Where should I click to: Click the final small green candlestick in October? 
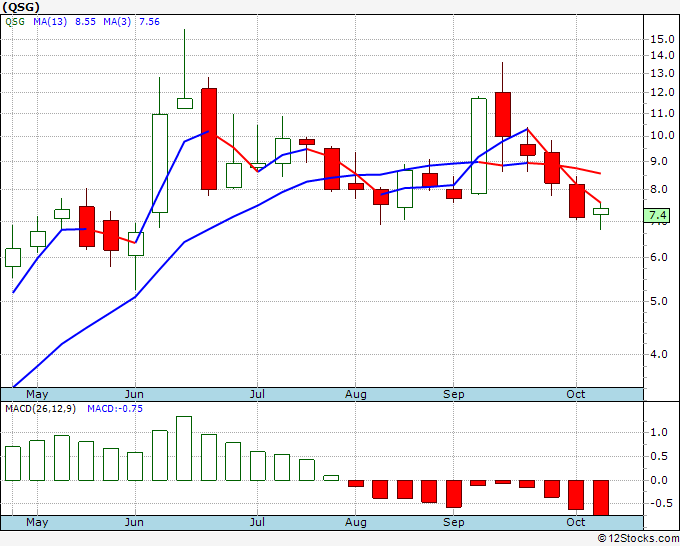601,212
